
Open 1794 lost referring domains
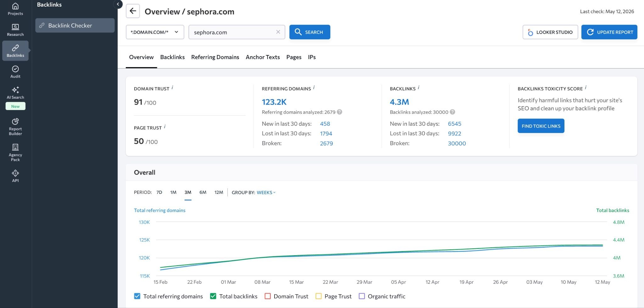coord(326,134)
